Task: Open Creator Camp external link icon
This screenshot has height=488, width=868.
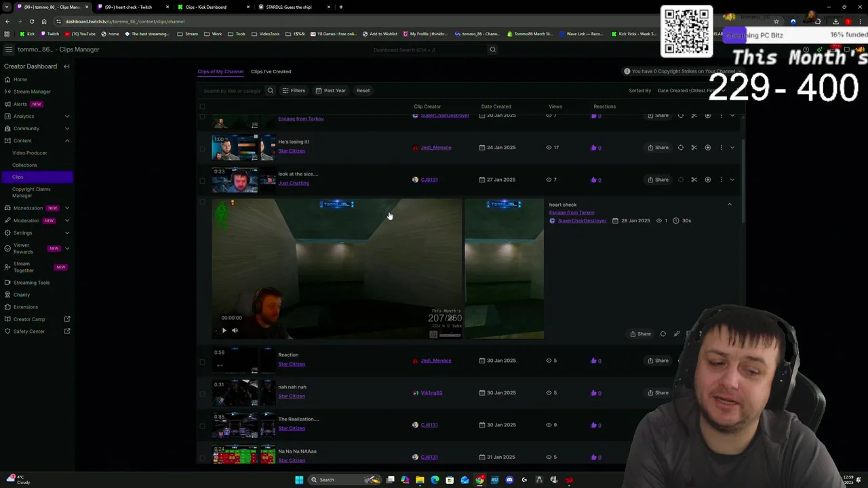Action: pyautogui.click(x=67, y=319)
